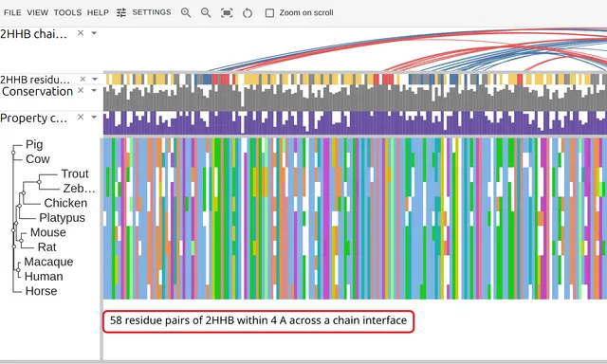Image resolution: width=607 pixels, height=364 pixels.
Task: Expand the Conservation track options arrow
Action: pos(94,90)
